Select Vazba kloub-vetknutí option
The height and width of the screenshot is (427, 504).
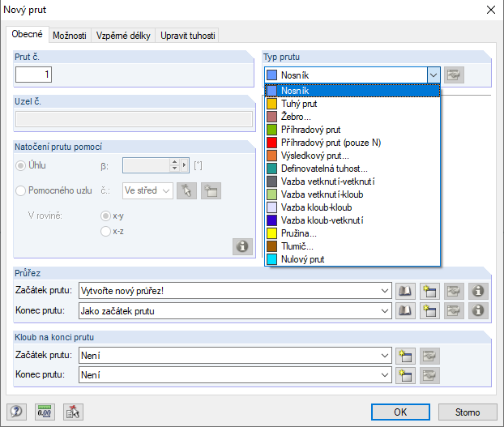[x=352, y=220]
